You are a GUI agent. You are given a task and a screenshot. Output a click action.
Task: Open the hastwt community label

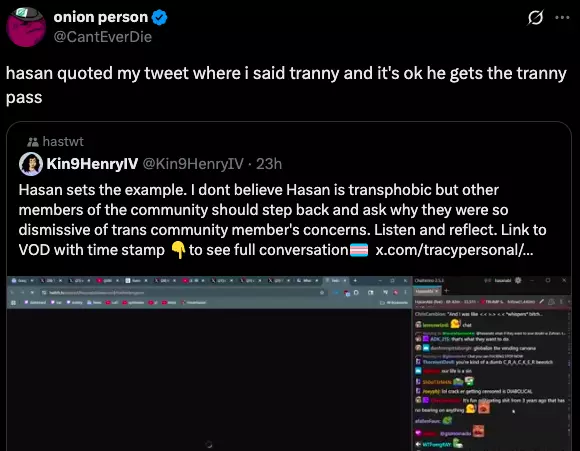tap(63, 141)
